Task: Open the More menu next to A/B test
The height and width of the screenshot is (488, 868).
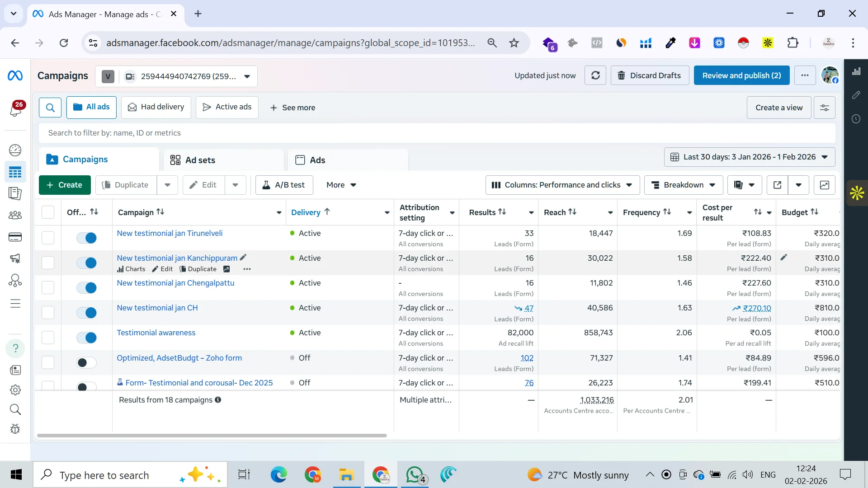Action: pos(340,185)
